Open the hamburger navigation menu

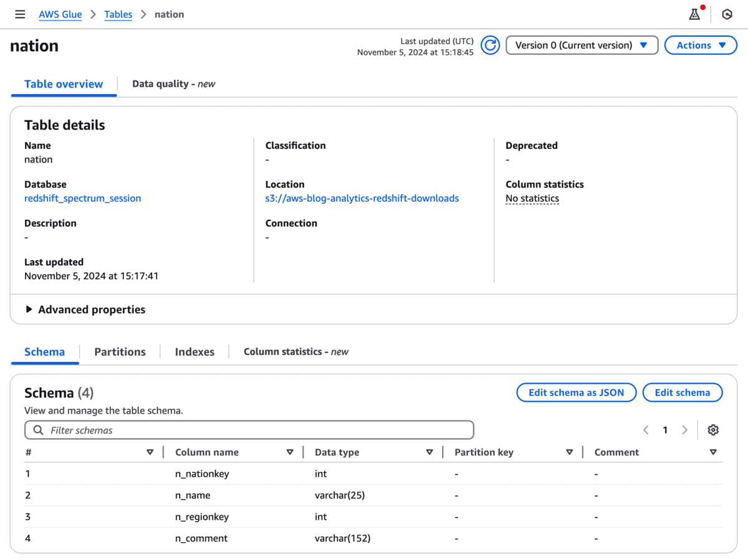[x=20, y=14]
